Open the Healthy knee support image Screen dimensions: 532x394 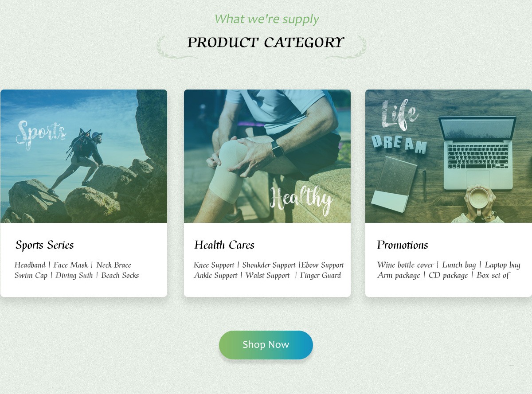(267, 156)
